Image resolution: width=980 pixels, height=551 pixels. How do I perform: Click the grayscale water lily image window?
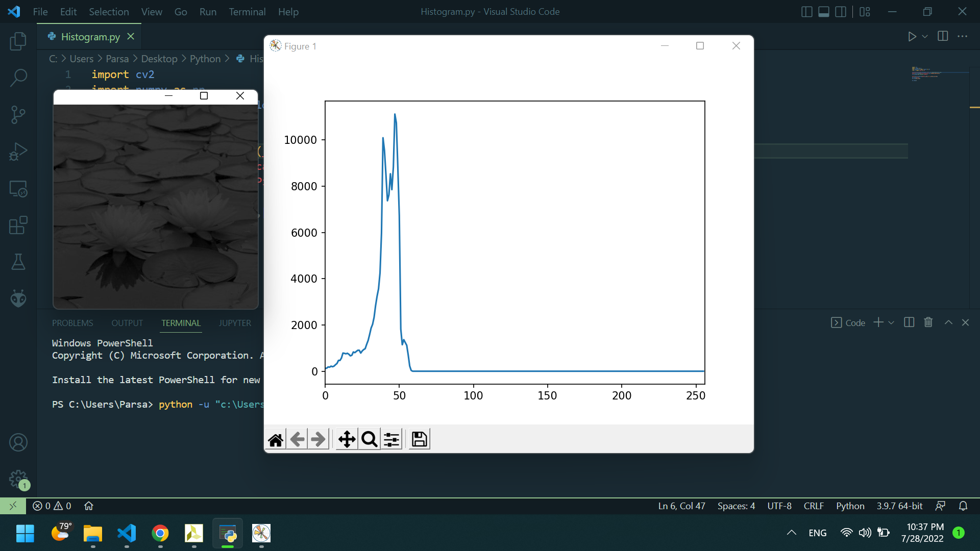pyautogui.click(x=156, y=207)
